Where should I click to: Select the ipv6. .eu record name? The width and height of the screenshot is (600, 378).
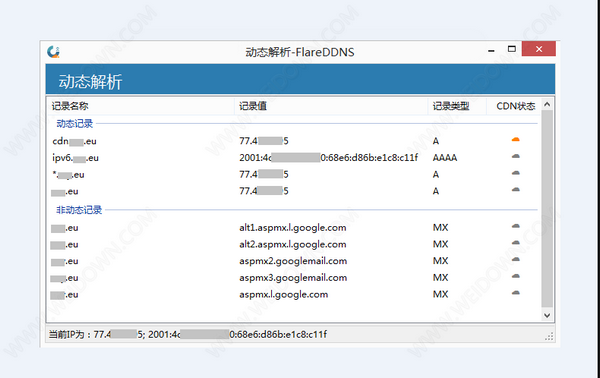(75, 158)
